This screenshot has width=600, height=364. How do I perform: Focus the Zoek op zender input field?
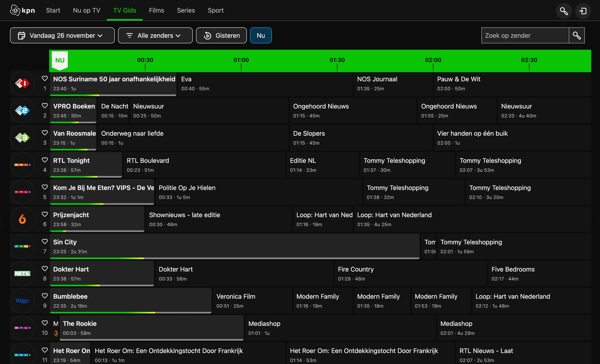point(525,36)
